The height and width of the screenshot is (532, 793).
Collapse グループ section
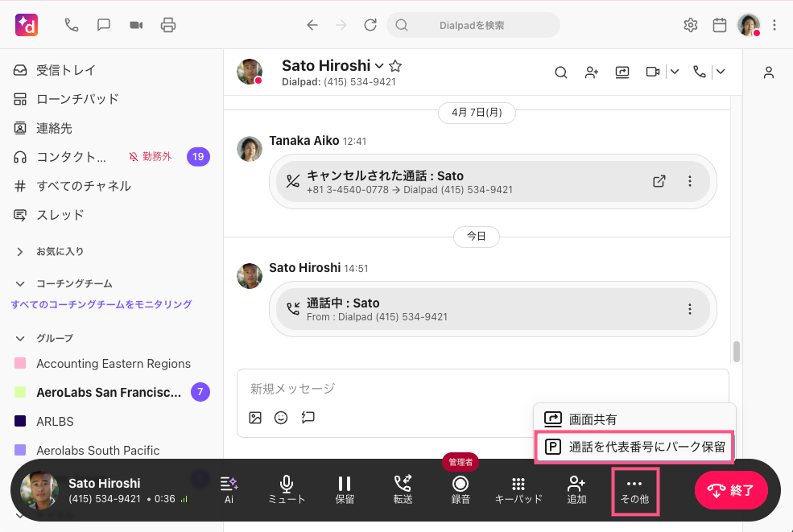19,338
